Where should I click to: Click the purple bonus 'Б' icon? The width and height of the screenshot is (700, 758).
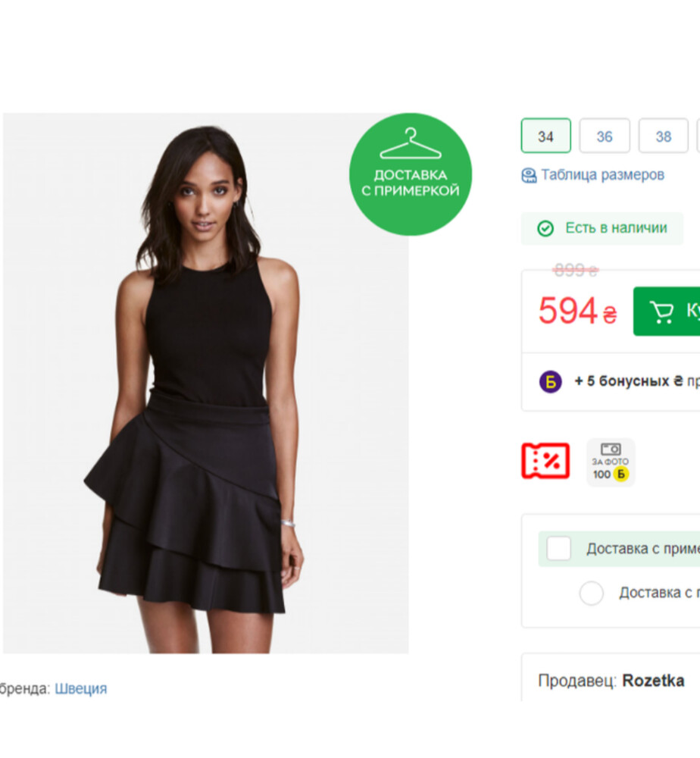(x=551, y=382)
